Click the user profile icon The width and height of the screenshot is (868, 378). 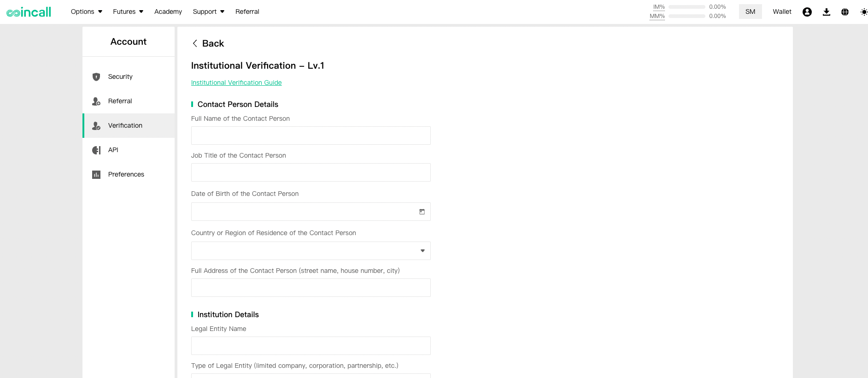click(807, 12)
